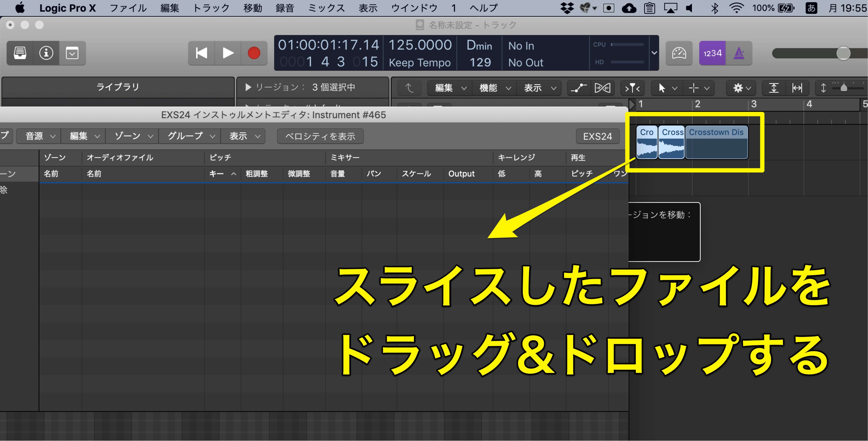This screenshot has width=868, height=441.
Task: Click the waveform vertical zoom arrows icon
Action: coord(823,88)
